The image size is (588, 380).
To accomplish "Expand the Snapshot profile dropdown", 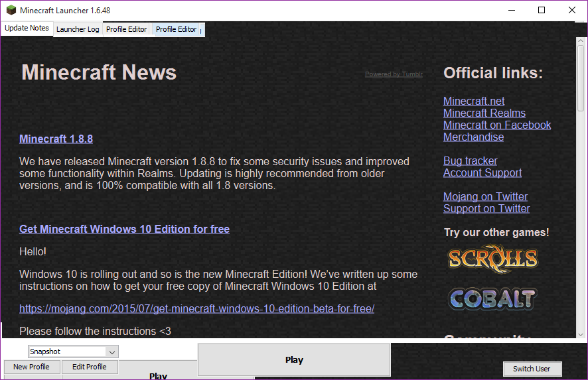I will [x=111, y=352].
